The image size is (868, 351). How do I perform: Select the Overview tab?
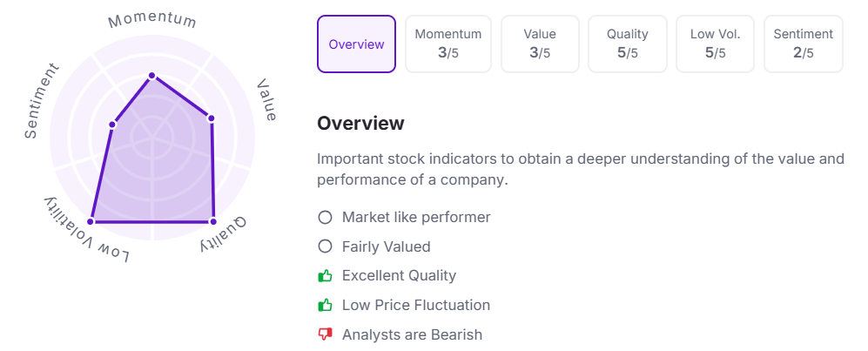pyautogui.click(x=356, y=44)
